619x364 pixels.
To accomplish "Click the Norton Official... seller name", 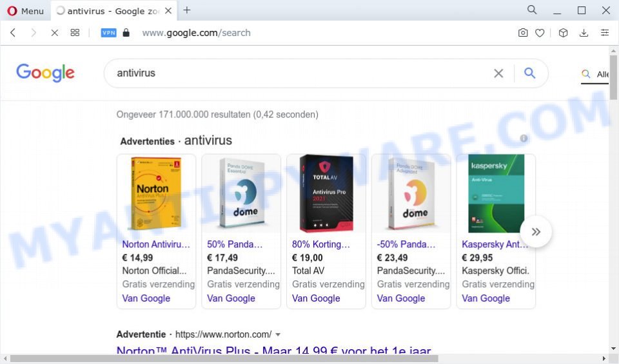I will 154,271.
